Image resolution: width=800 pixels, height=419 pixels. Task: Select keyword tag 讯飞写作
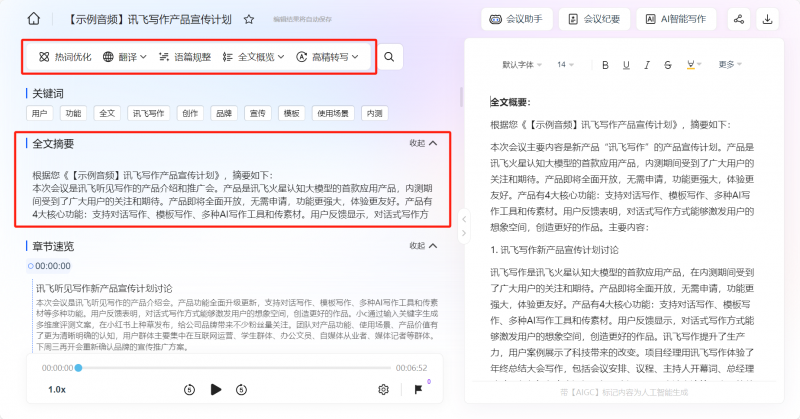pyautogui.click(x=148, y=113)
